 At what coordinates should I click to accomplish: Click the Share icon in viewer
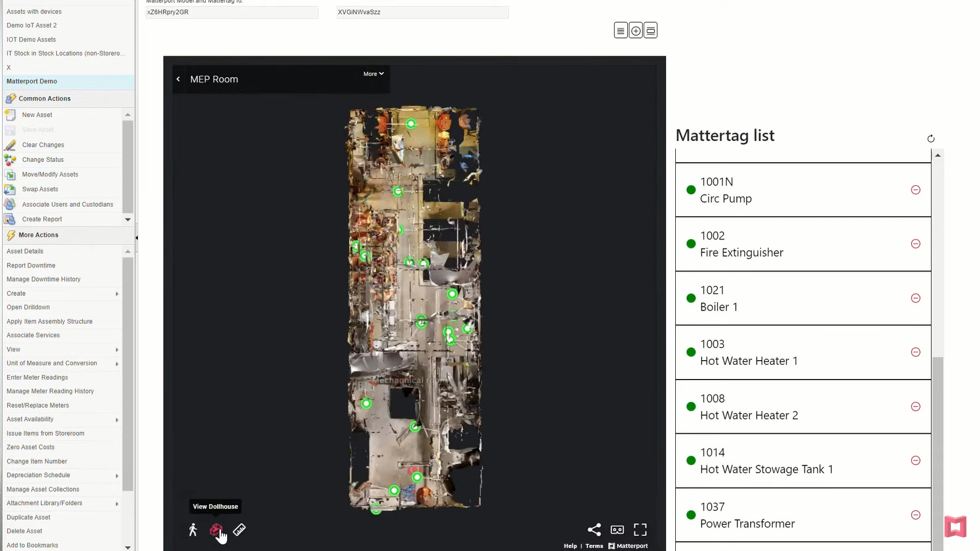click(x=594, y=530)
